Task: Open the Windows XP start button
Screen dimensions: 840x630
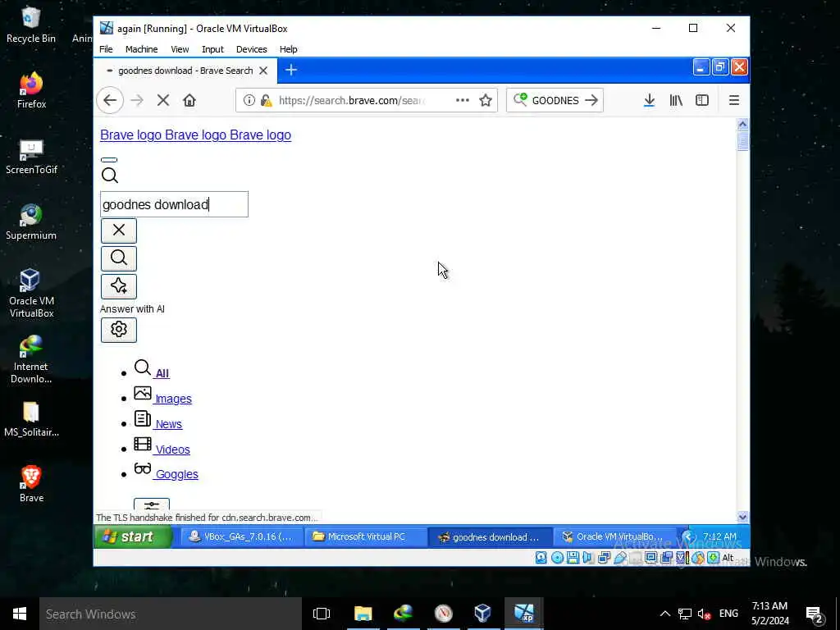Action: tap(133, 536)
